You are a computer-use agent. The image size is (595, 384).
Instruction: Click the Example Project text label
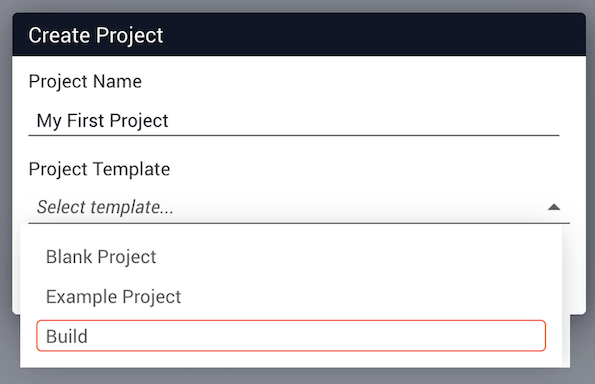tap(113, 296)
